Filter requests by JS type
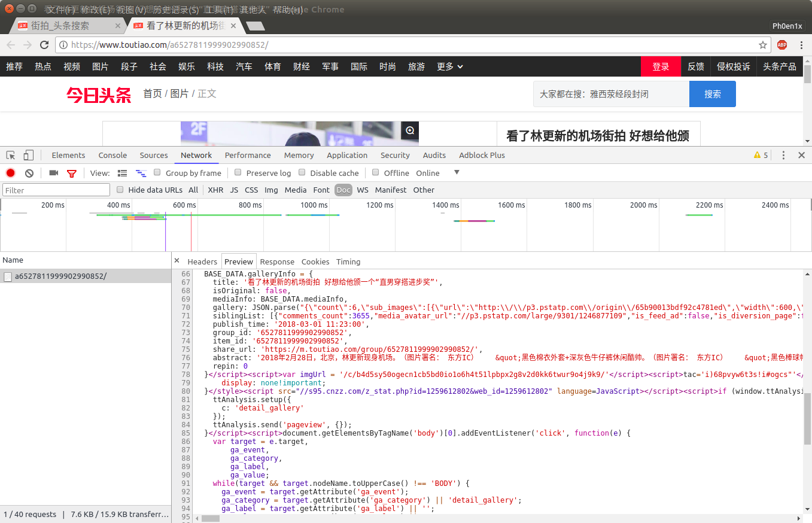 (x=234, y=190)
